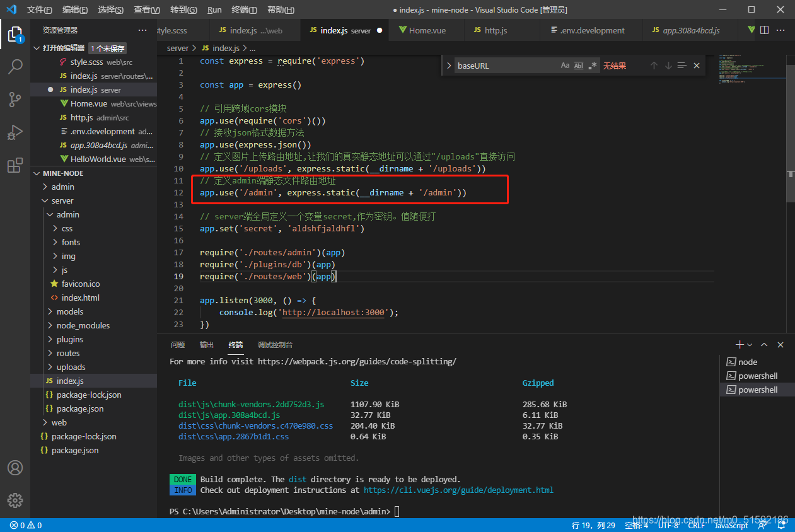This screenshot has width=795, height=532.
Task: Click the JavaScript language mode button
Action: 731,525
